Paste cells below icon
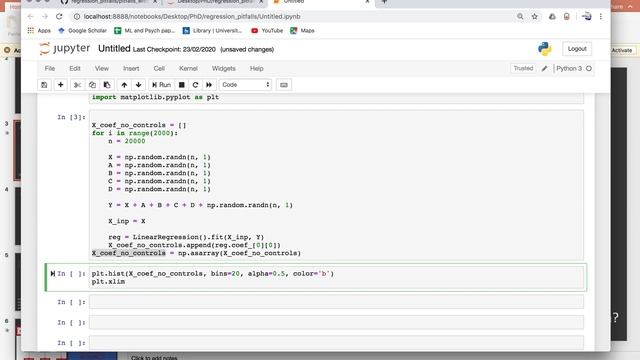This screenshot has height=360, width=640. (x=107, y=85)
